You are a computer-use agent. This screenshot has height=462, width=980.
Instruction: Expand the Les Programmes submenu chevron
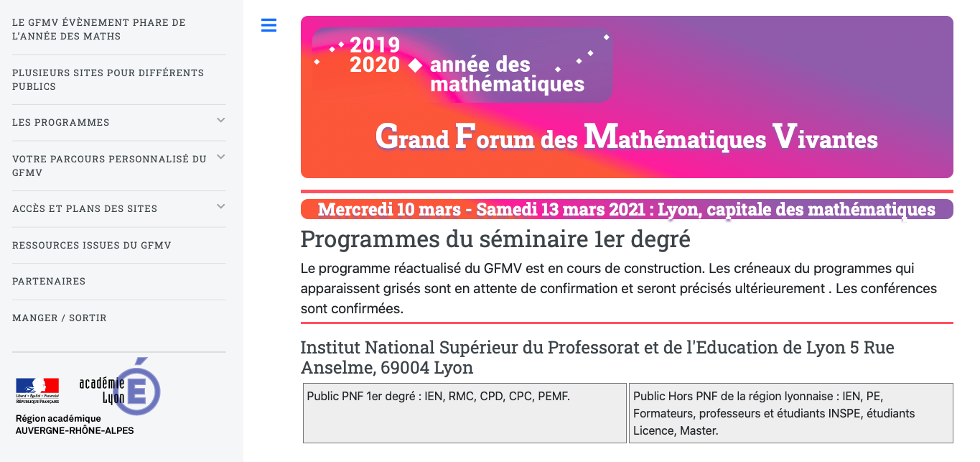pyautogui.click(x=220, y=120)
